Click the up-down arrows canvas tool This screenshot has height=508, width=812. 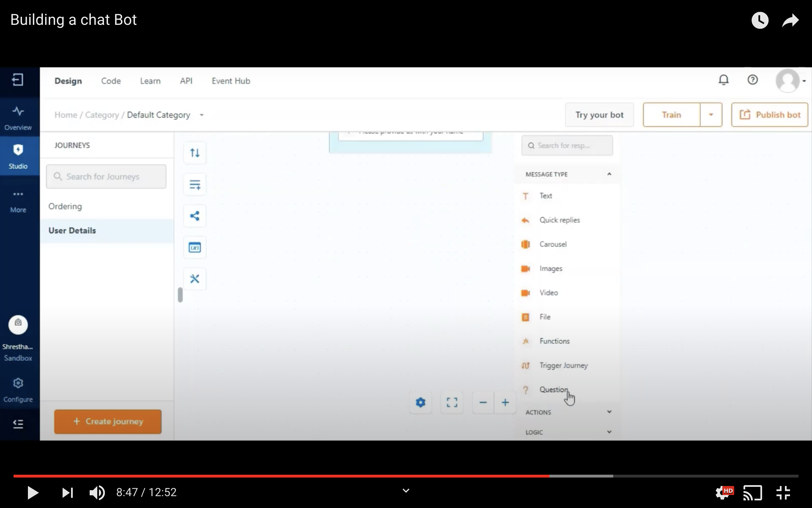click(195, 153)
